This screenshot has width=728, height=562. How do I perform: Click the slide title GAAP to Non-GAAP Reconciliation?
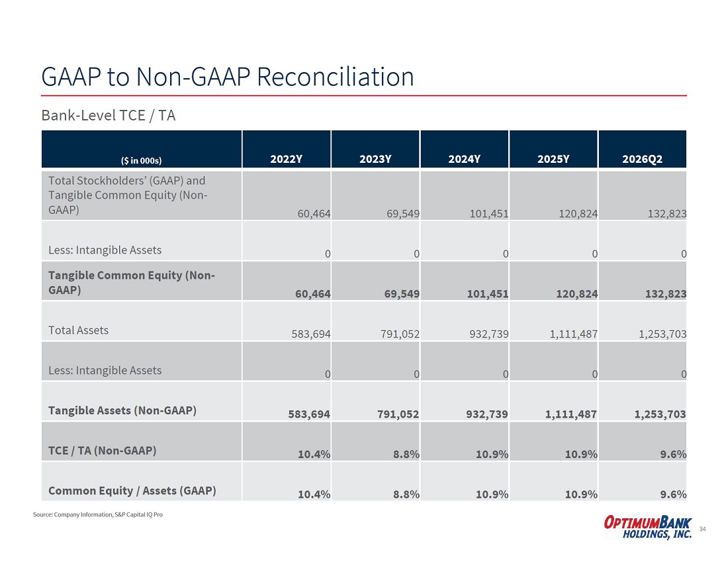[228, 77]
